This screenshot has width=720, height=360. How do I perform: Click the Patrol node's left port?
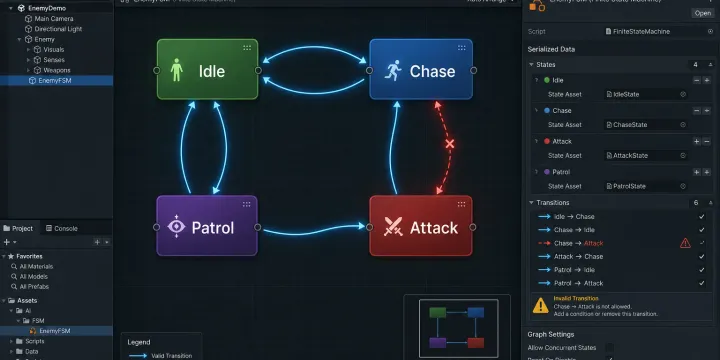[x=157, y=227]
